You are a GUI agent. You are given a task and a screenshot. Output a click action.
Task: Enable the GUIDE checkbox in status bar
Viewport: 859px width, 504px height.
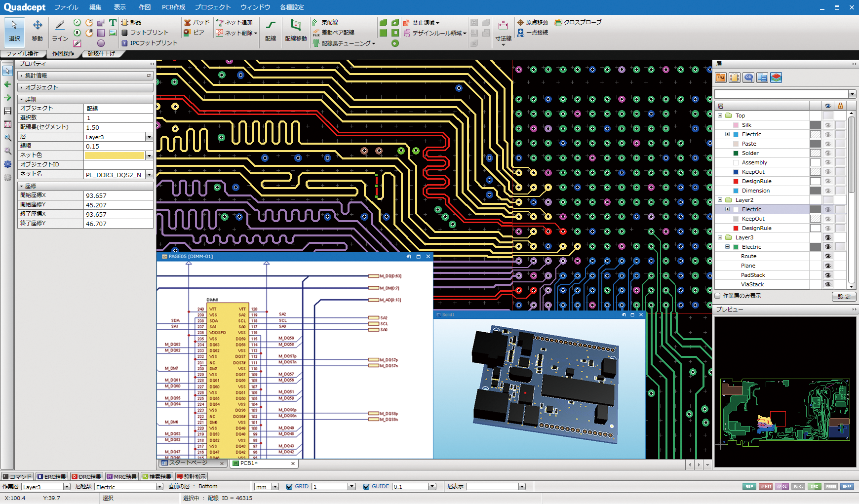367,486
